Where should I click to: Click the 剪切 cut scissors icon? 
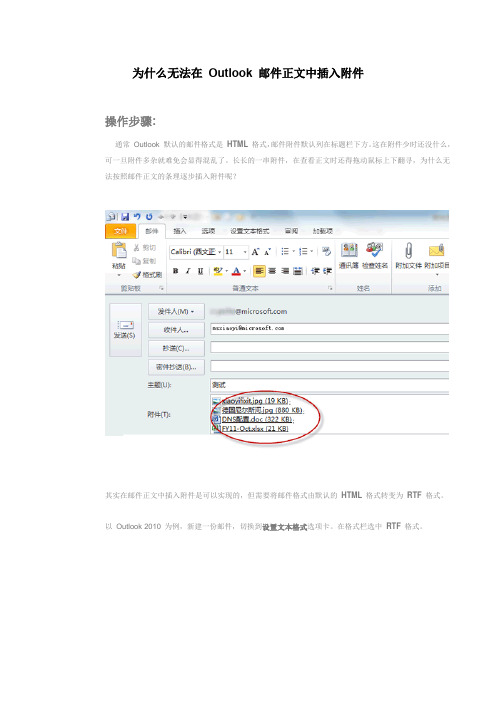coord(145,248)
